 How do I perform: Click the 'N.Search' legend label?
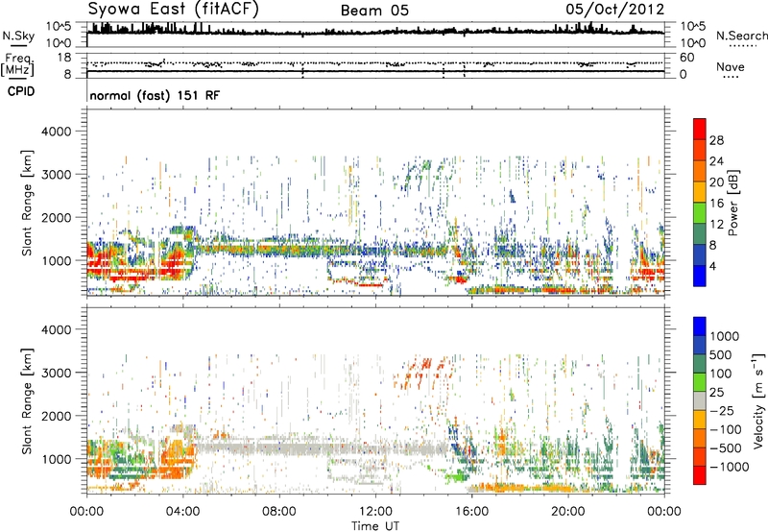(x=741, y=36)
